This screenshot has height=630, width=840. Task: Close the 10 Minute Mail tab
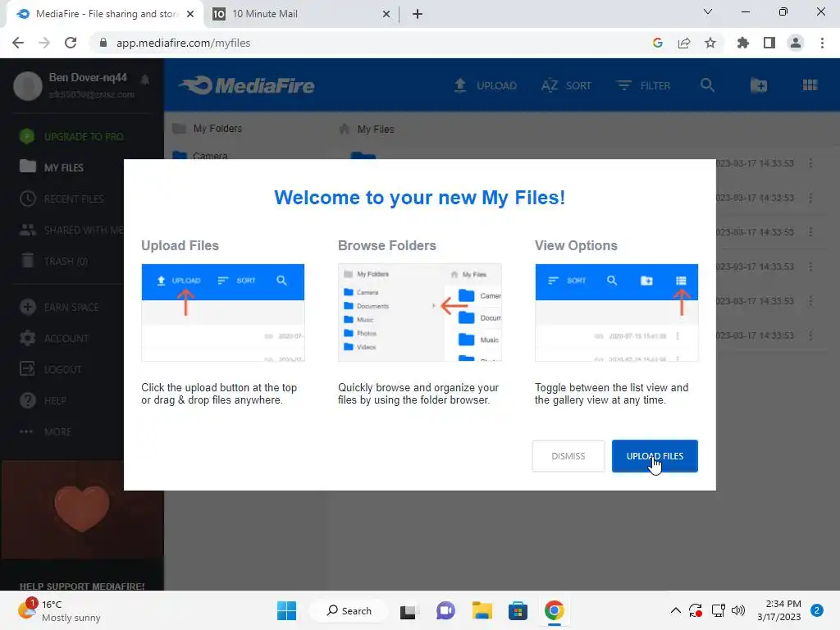tap(386, 14)
